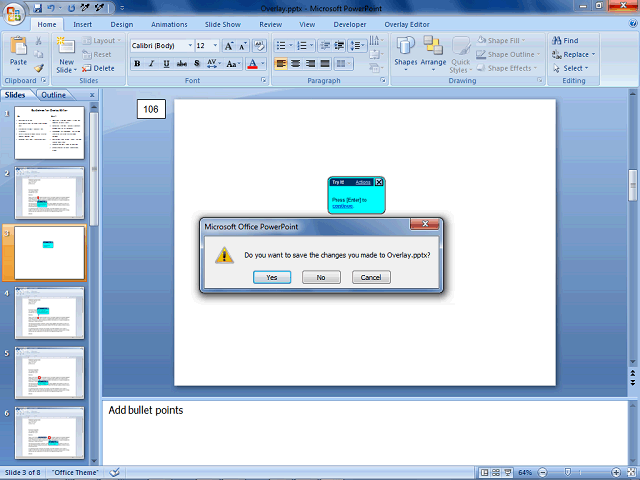Image resolution: width=640 pixels, height=480 pixels.
Task: Click the Delete slide button
Action: [x=98, y=68]
